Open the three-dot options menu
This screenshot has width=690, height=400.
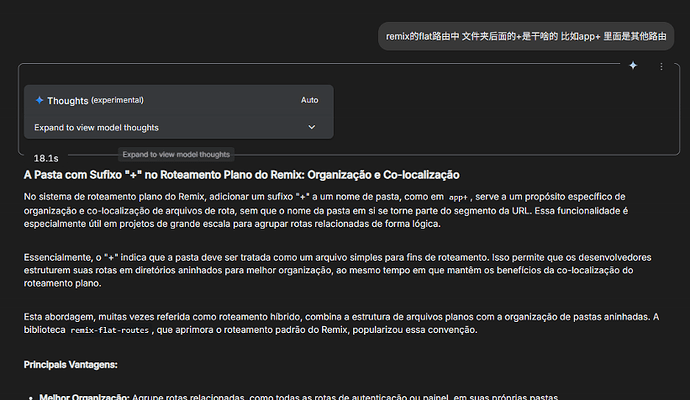[x=661, y=66]
